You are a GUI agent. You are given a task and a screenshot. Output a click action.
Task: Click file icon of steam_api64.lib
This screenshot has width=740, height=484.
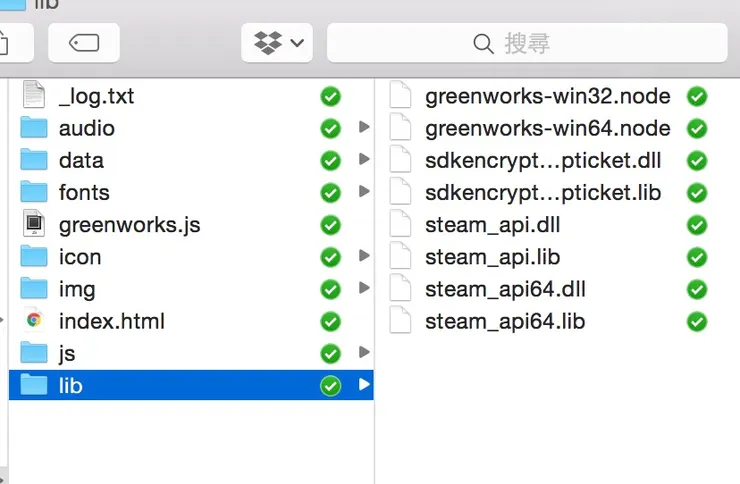click(x=400, y=320)
